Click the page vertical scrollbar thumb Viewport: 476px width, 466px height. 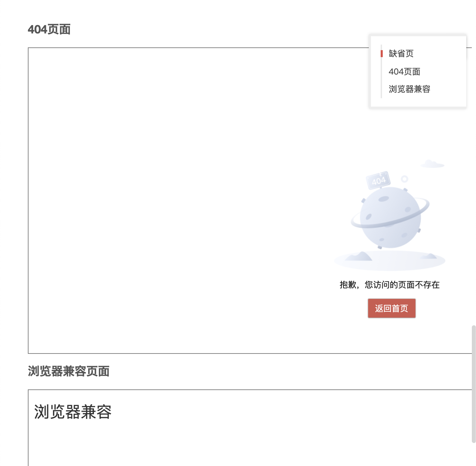point(474,384)
